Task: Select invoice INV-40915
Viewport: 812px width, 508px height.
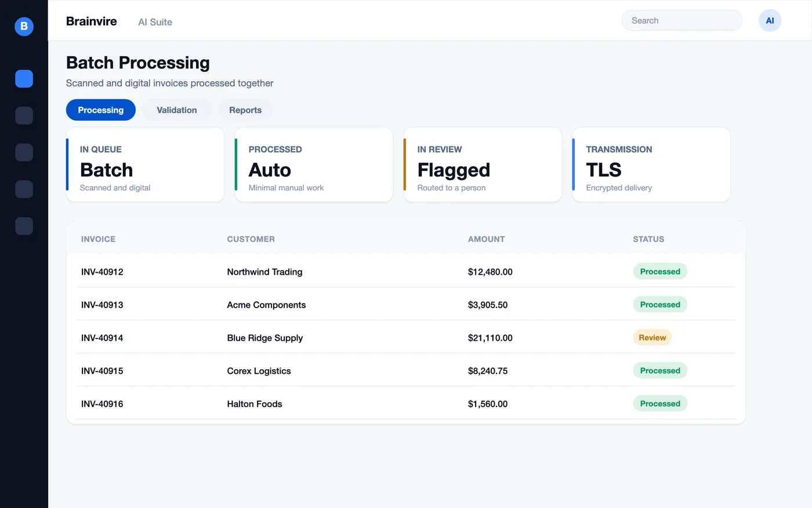Action: [x=102, y=371]
